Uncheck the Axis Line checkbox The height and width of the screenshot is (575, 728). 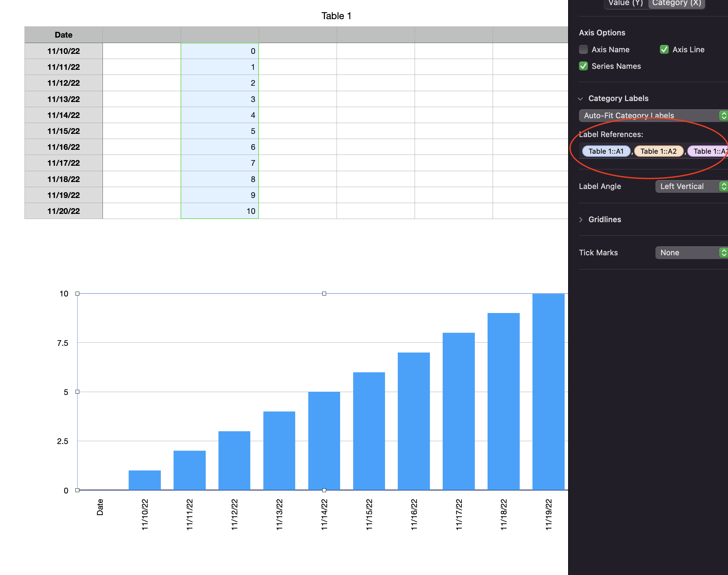[664, 49]
